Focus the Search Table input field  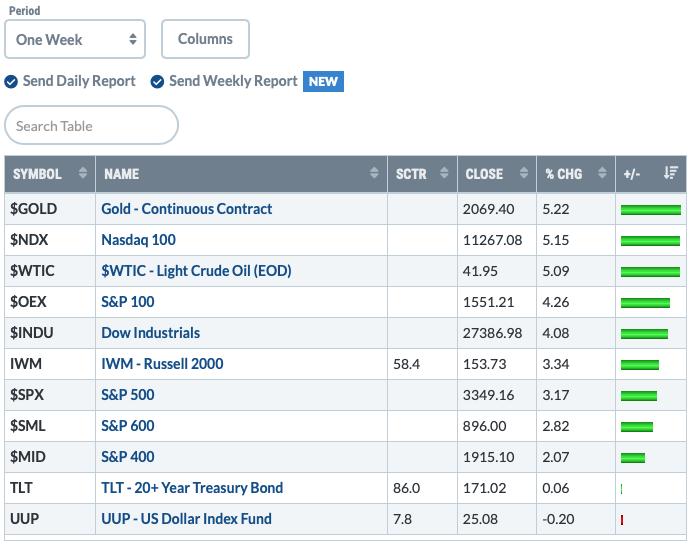(92, 125)
